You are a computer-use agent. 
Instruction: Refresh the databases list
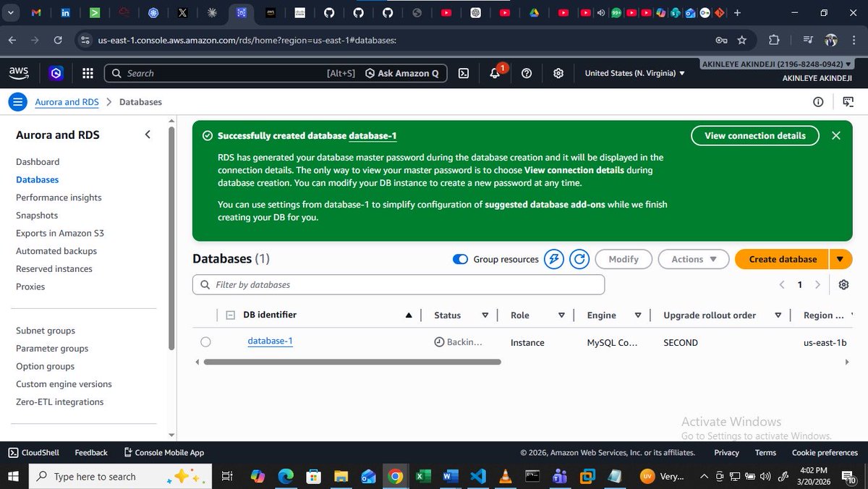click(x=579, y=259)
